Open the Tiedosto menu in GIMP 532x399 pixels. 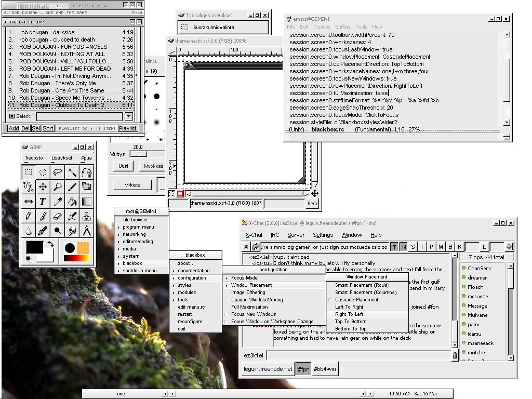pyautogui.click(x=34, y=158)
